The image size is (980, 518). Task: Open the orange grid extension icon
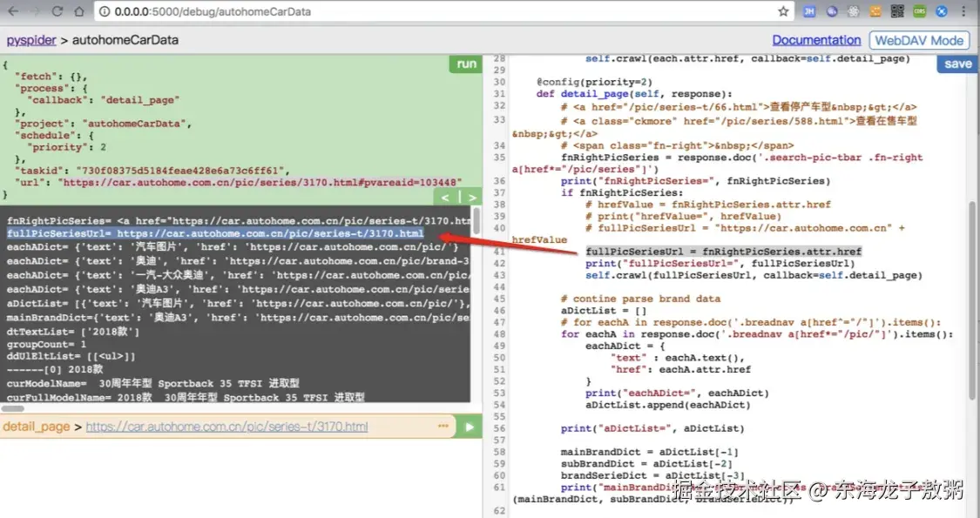(875, 11)
